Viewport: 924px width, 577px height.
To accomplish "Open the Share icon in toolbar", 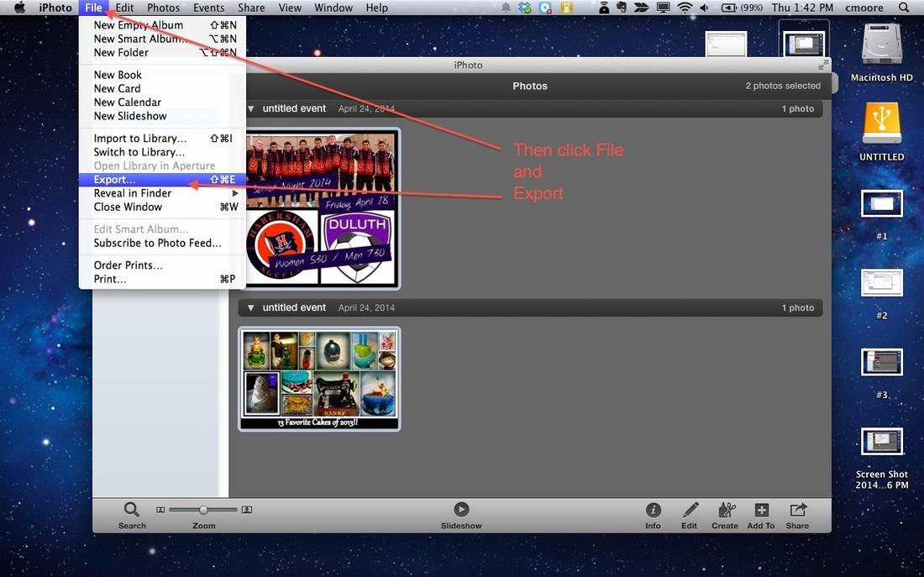I will (797, 510).
